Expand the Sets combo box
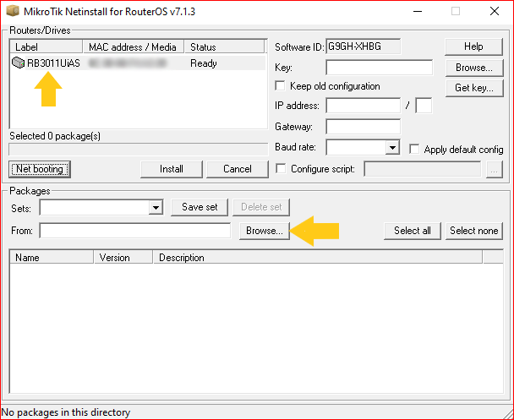The image size is (514, 420). click(156, 207)
